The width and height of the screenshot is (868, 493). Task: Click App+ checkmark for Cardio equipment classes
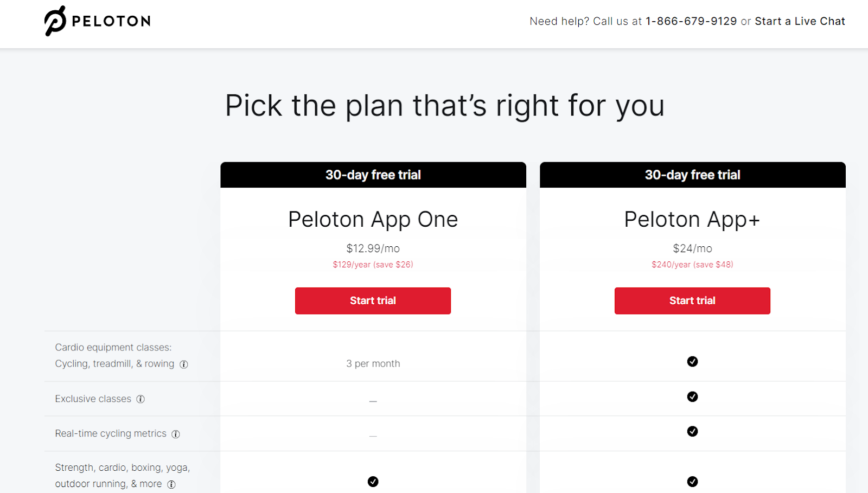coord(692,362)
